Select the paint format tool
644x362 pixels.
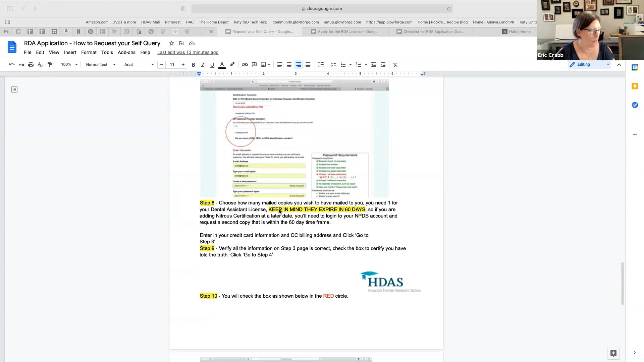coord(50,65)
